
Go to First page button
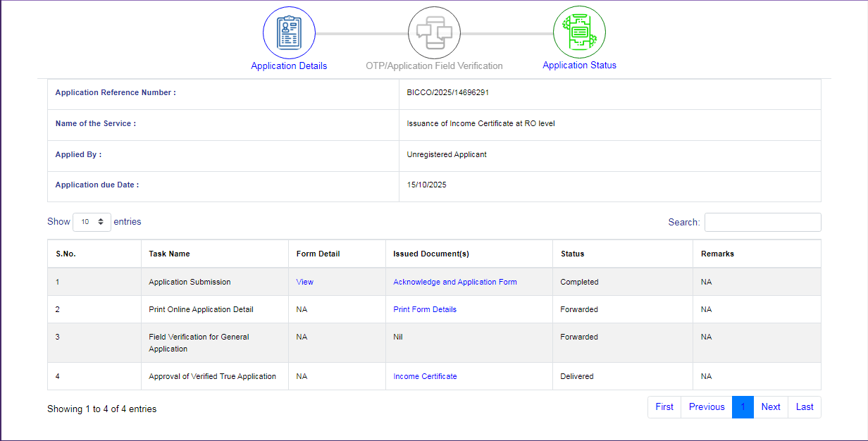pos(664,406)
